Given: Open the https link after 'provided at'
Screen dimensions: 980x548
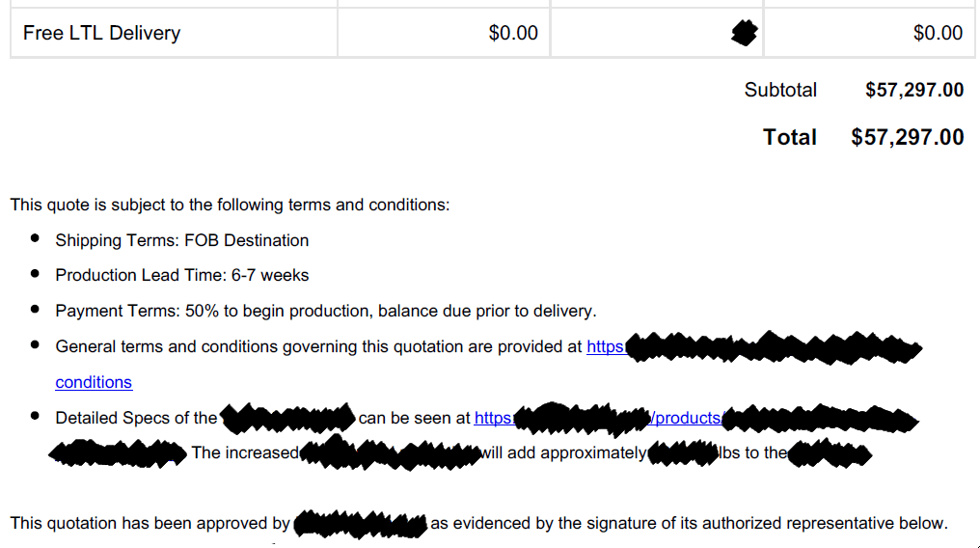Looking at the screenshot, I should pos(605,346).
